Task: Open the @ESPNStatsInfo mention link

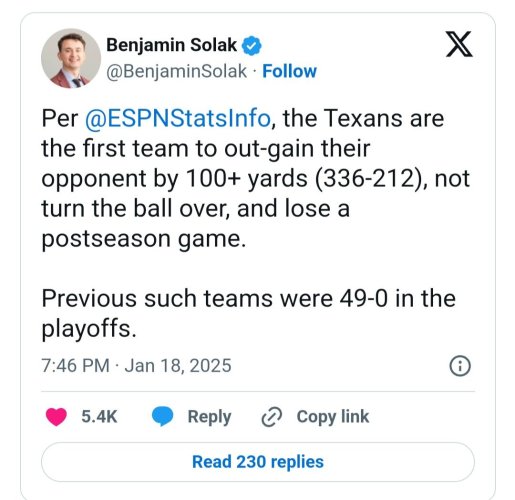Action: point(177,118)
